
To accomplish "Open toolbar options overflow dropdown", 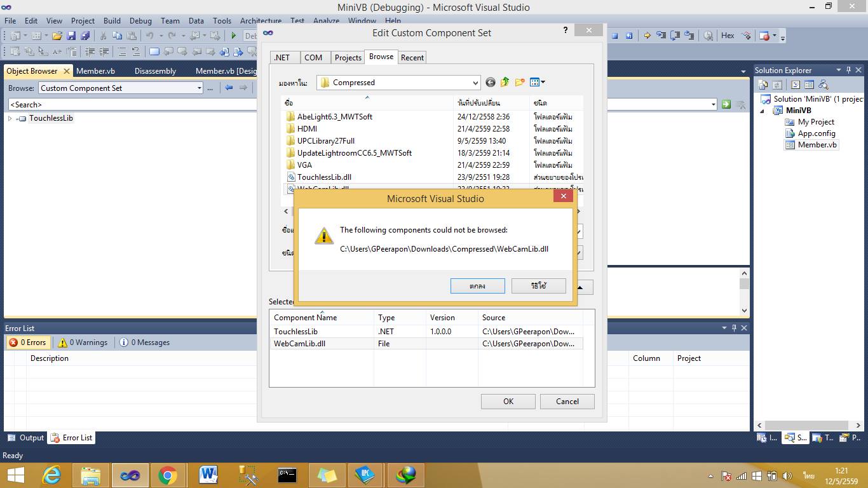I will (x=783, y=38).
